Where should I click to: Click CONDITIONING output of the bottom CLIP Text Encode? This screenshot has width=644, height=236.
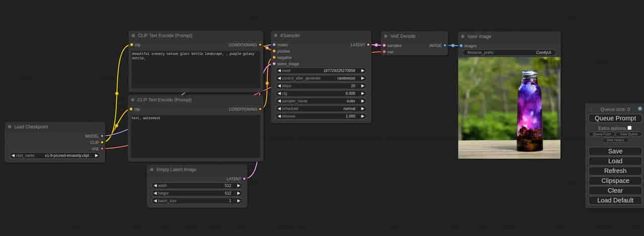click(x=260, y=109)
